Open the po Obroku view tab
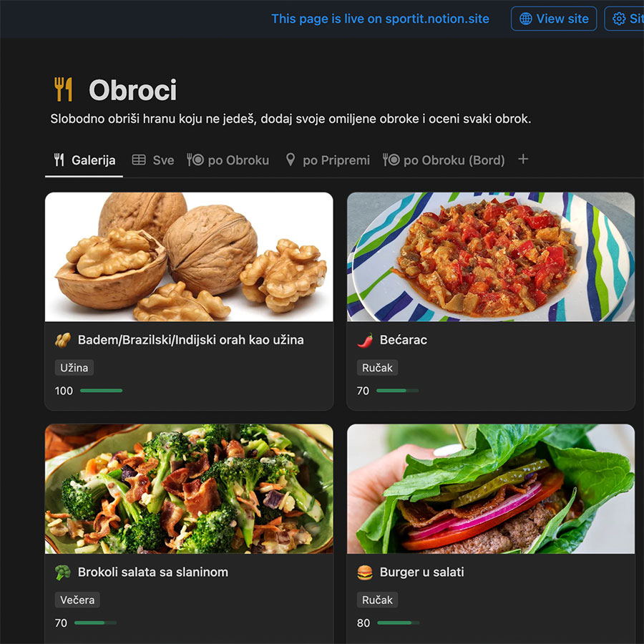The image size is (644, 644). coord(228,160)
